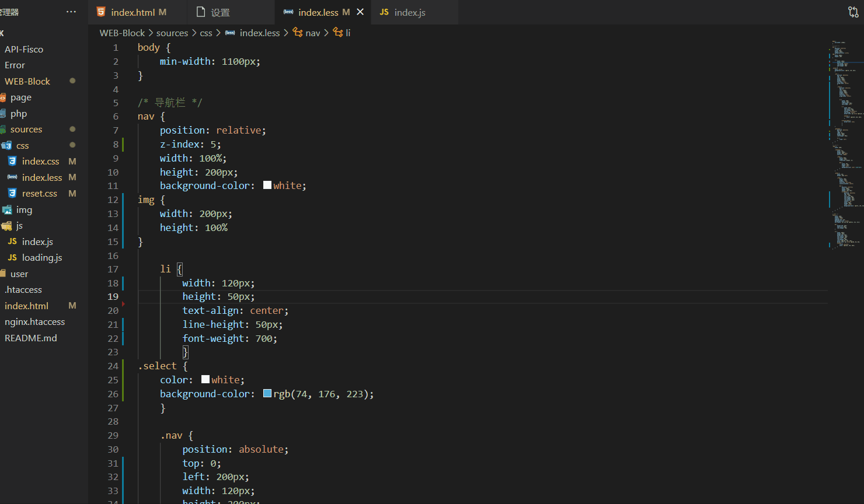Click the minimap code overview

pos(845,144)
